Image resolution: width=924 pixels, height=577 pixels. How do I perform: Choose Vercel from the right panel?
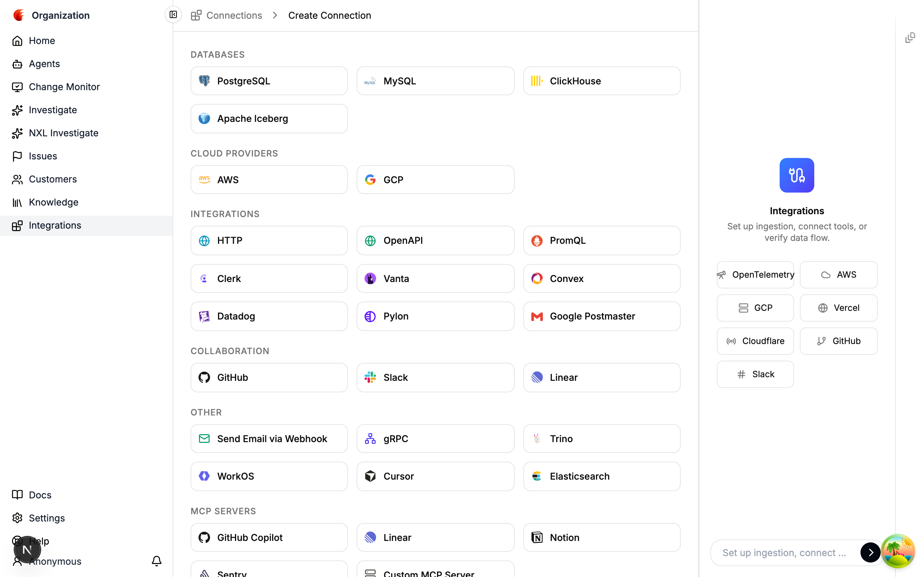coord(838,308)
